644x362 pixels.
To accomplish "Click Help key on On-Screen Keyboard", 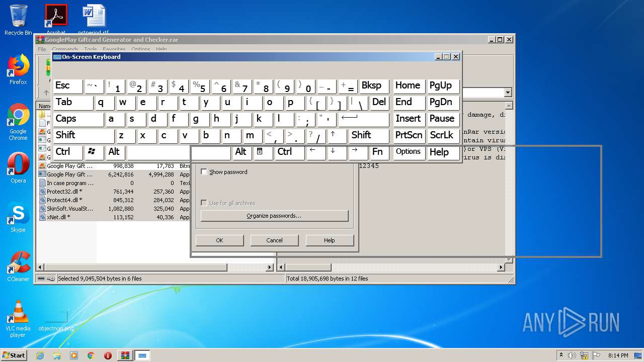I will click(443, 152).
